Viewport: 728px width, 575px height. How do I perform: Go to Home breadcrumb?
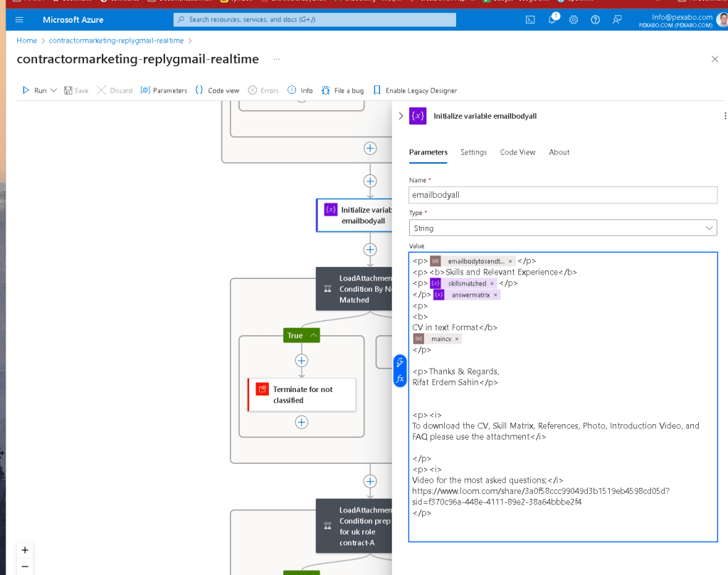tap(26, 41)
